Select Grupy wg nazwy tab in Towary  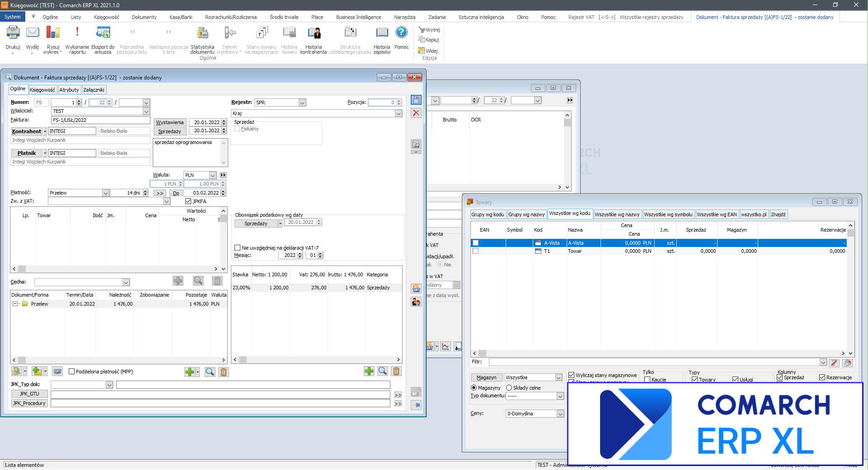tap(526, 214)
